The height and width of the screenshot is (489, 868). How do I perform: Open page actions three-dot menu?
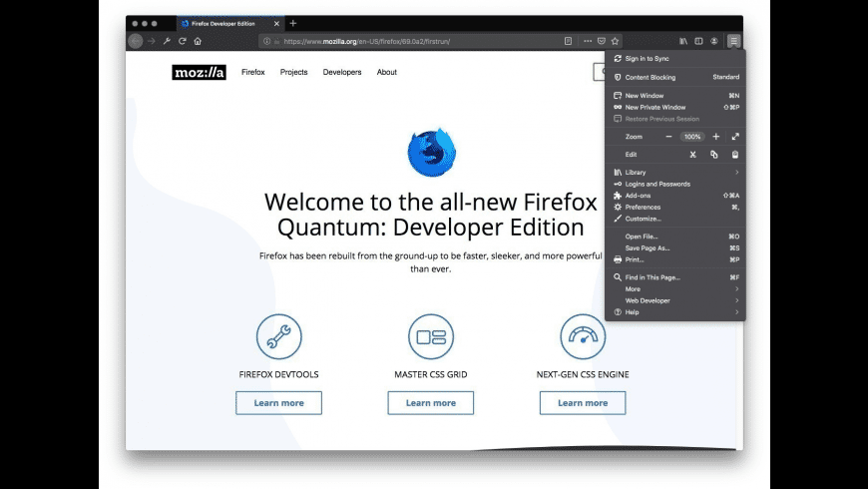point(588,41)
